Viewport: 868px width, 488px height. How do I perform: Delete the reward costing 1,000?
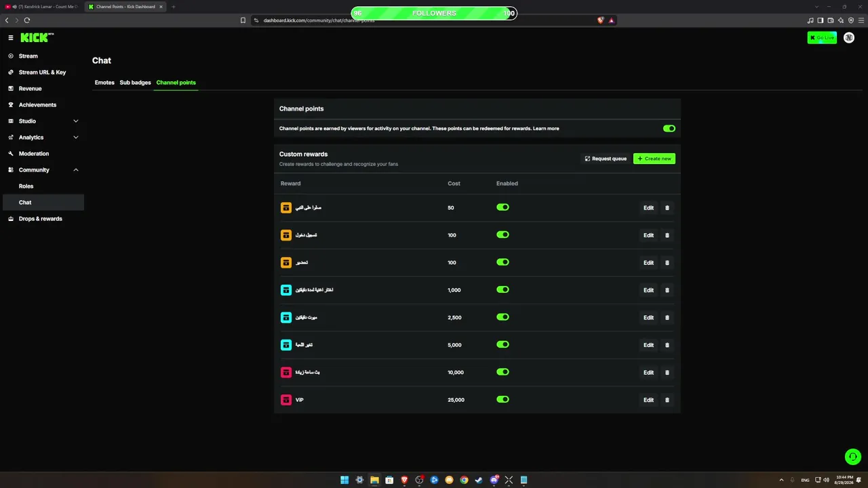coord(667,290)
